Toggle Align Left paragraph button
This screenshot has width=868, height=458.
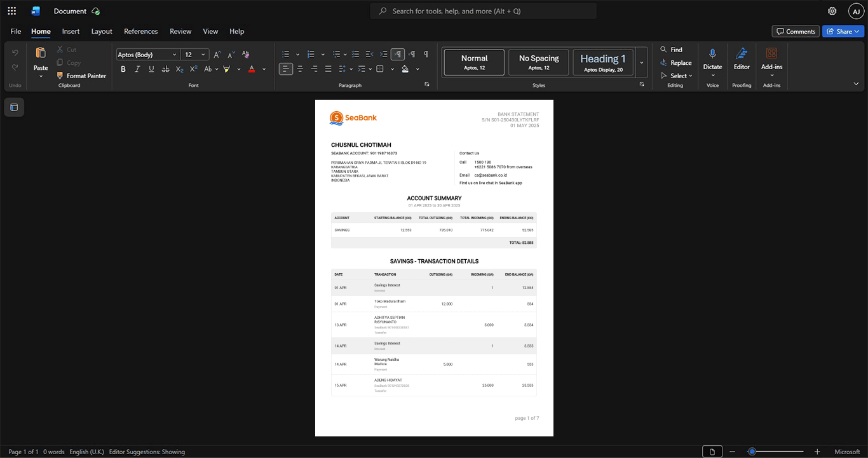tap(286, 69)
